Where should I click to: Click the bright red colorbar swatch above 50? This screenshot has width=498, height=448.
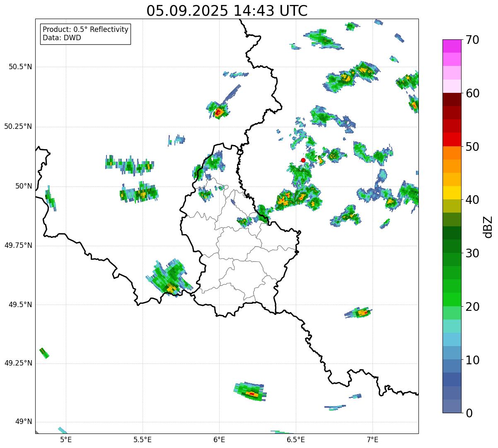pyautogui.click(x=452, y=139)
